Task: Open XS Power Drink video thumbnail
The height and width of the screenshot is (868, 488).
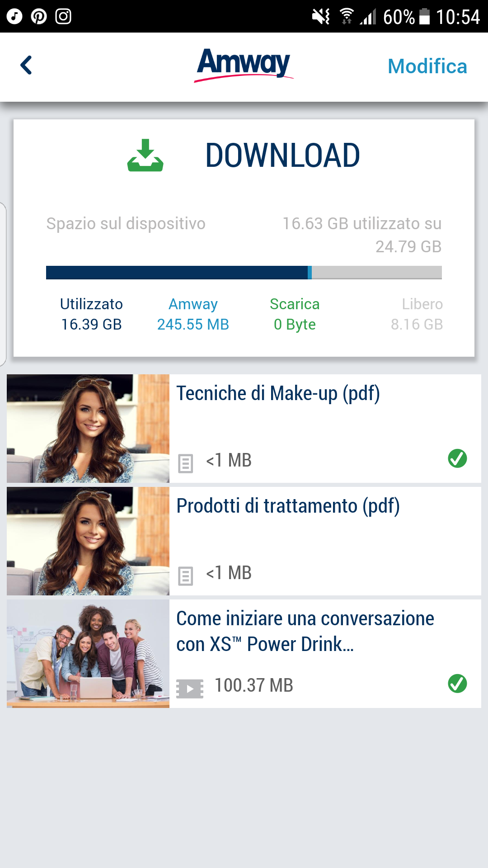Action: tap(88, 654)
